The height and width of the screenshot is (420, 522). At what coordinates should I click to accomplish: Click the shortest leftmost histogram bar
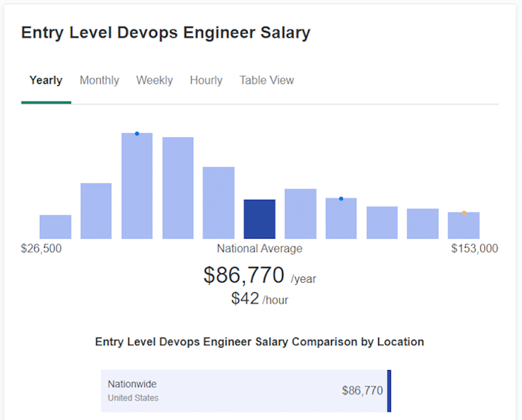(55, 226)
